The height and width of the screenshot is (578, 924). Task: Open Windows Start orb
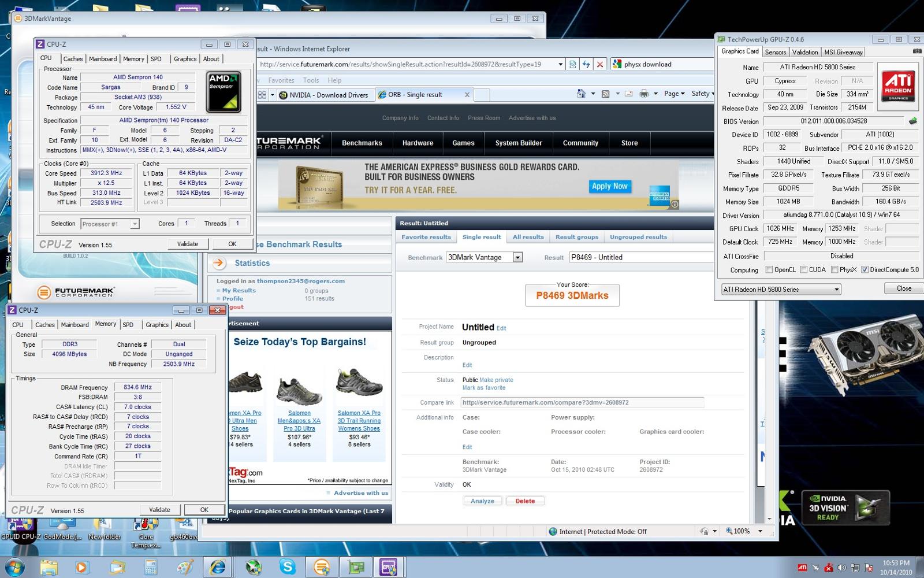click(14, 568)
